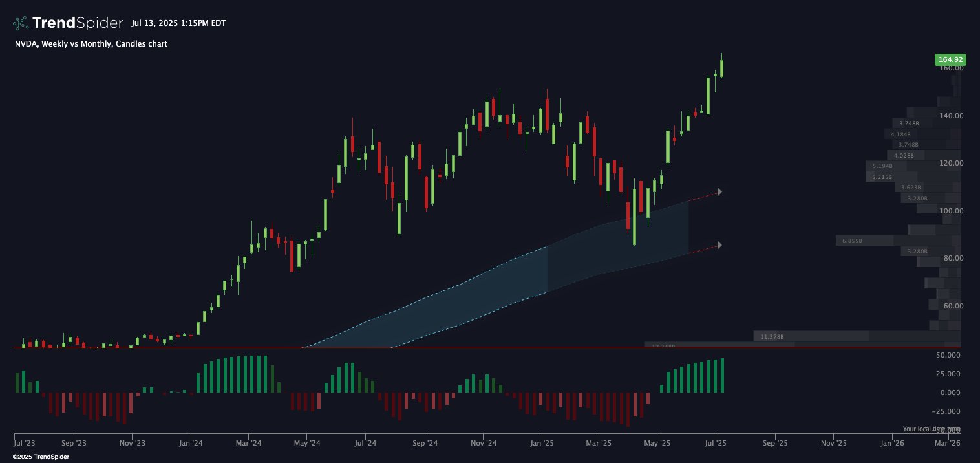This screenshot has height=463, width=980.
Task: Click the TrendSpider spider logo icon
Action: point(21,23)
